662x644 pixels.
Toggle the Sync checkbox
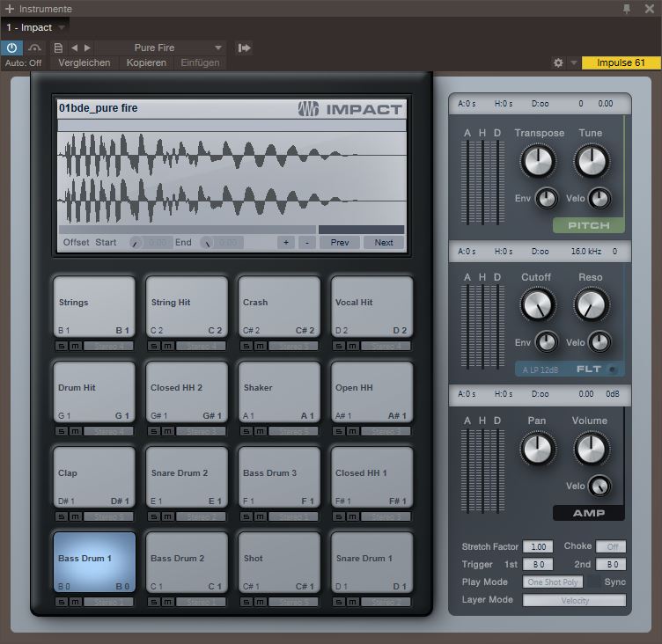point(594,582)
